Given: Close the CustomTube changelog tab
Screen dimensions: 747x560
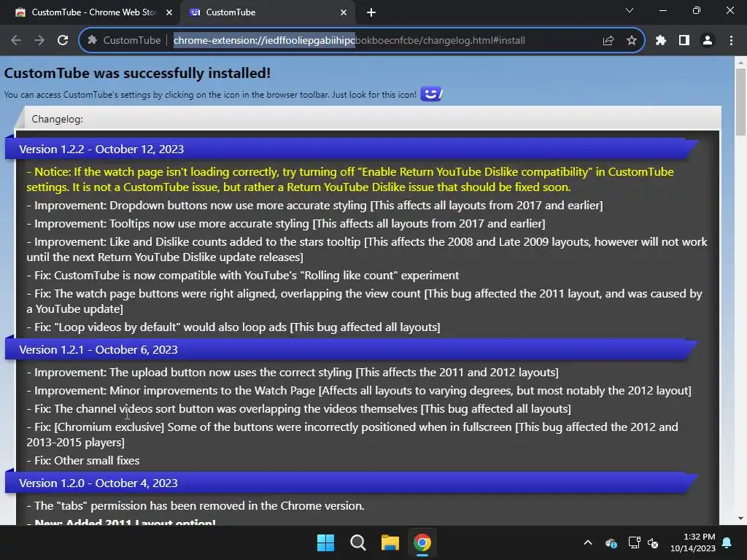Looking at the screenshot, I should pos(344,13).
